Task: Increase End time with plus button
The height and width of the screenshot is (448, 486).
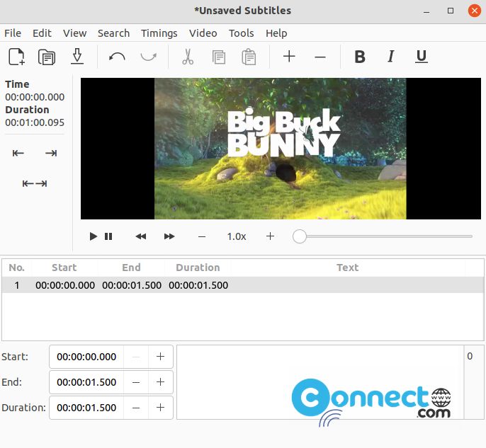Action: point(160,382)
